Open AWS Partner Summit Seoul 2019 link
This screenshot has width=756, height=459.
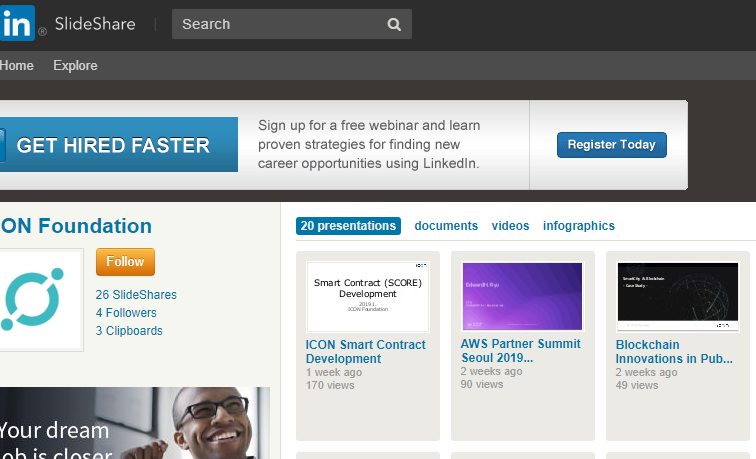tap(521, 351)
